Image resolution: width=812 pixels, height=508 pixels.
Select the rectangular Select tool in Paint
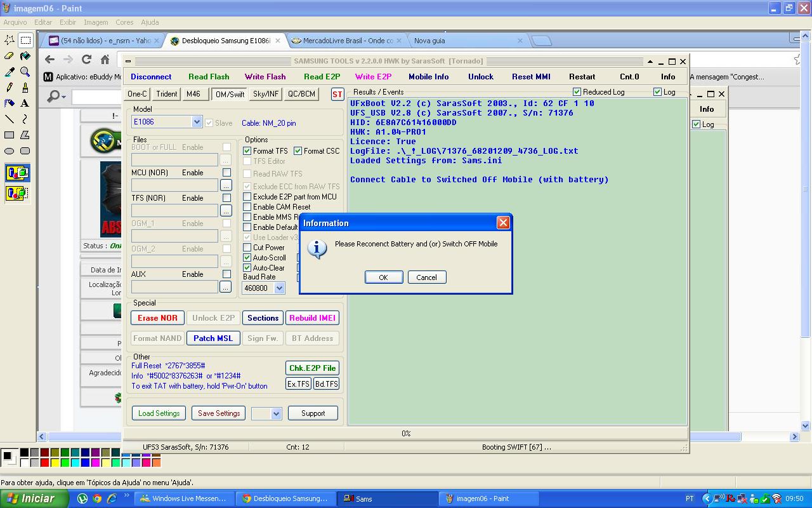25,40
